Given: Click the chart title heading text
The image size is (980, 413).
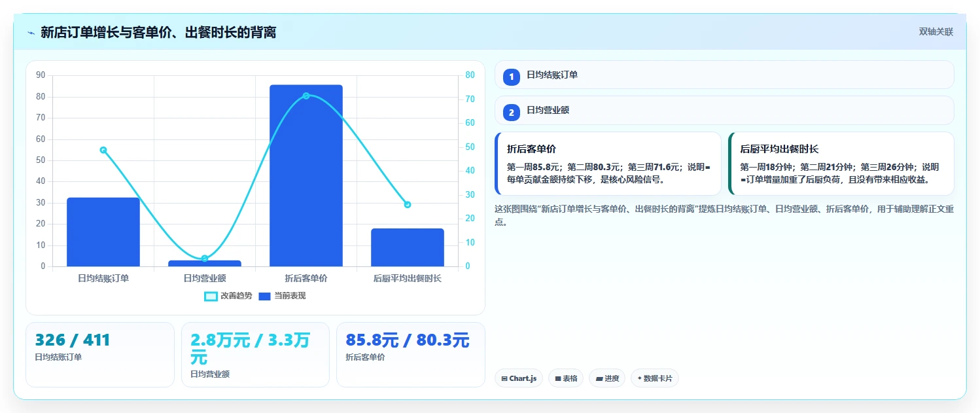Looking at the screenshot, I should 158,32.
